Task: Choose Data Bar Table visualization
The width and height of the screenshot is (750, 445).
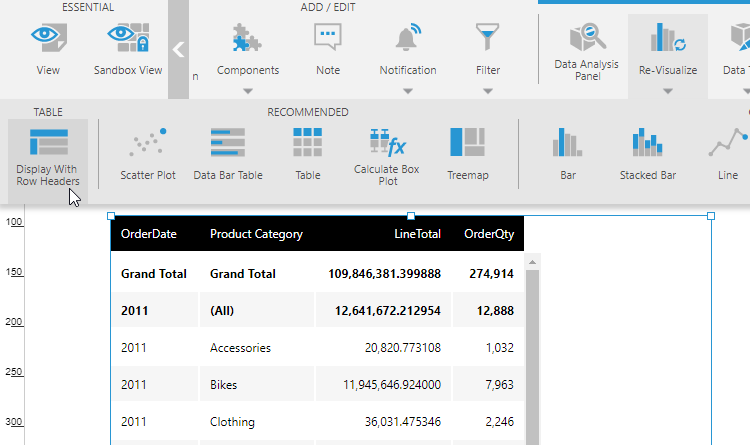Action: click(x=228, y=154)
